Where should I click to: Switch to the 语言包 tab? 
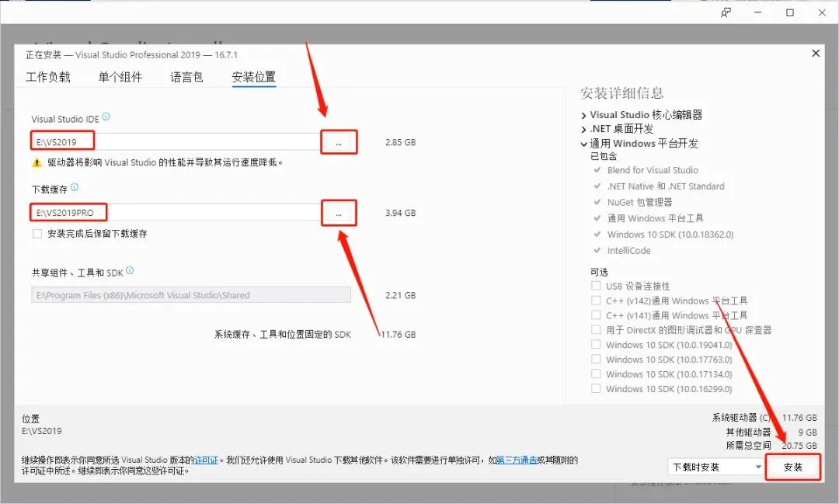(x=186, y=77)
